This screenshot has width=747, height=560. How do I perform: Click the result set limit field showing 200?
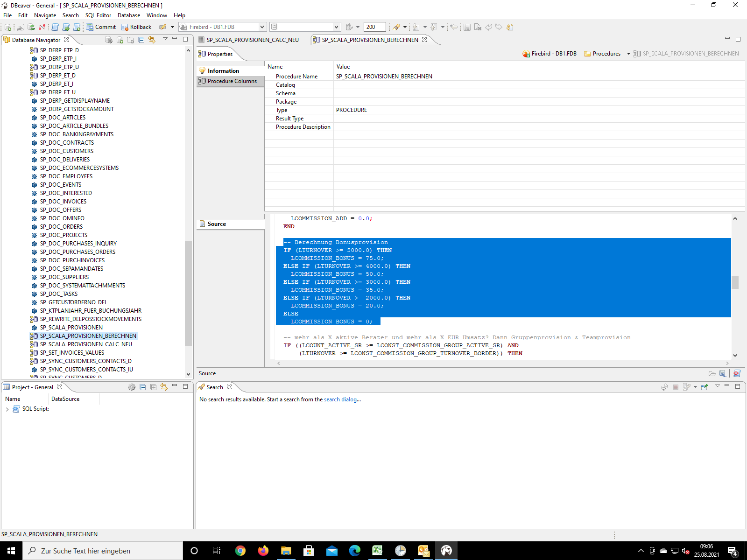pyautogui.click(x=375, y=27)
